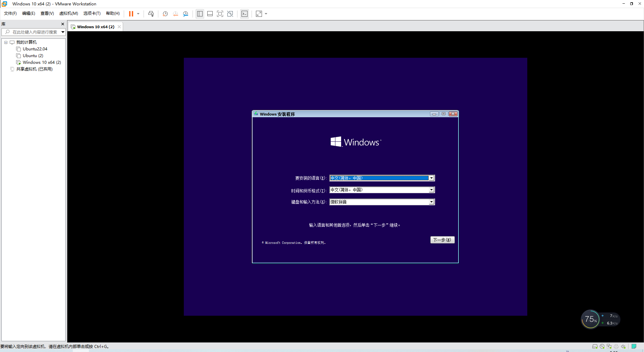
Task: Switch to Unity mode icon
Action: (x=230, y=14)
